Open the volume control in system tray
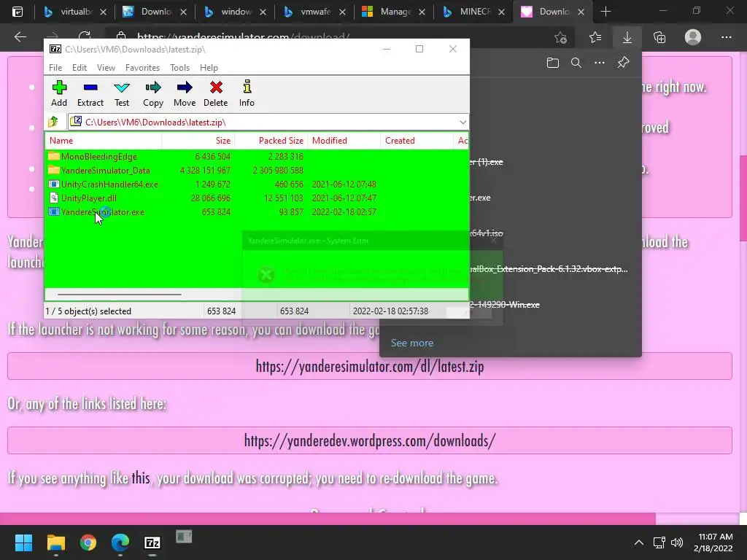747x560 pixels. coord(676,542)
